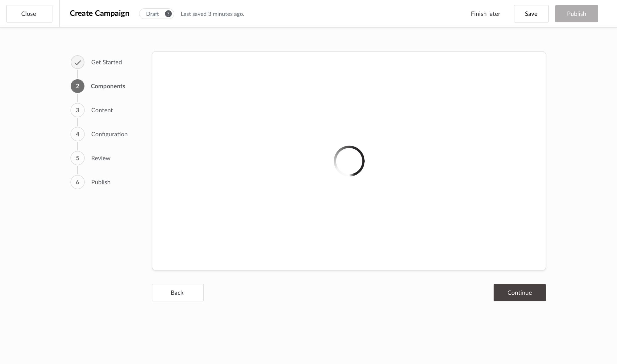Select the Components step label
Screen dimensions: 617x364
coord(108,86)
